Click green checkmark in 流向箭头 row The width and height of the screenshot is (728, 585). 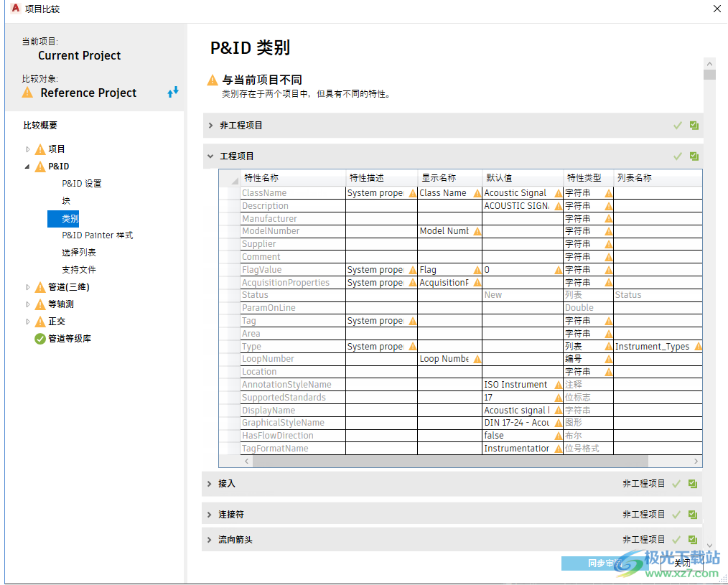click(676, 540)
